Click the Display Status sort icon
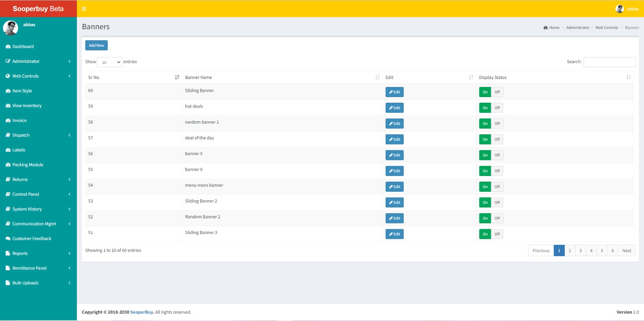The width and height of the screenshot is (644, 321). [x=628, y=77]
